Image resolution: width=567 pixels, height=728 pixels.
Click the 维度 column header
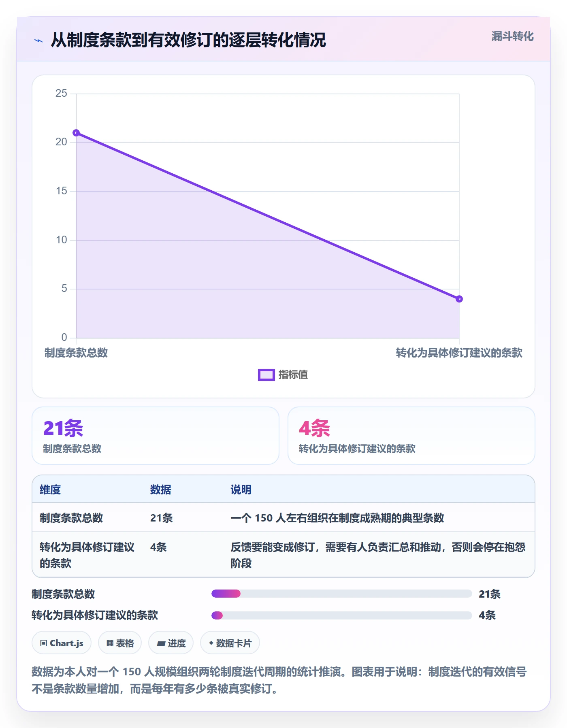pos(50,490)
